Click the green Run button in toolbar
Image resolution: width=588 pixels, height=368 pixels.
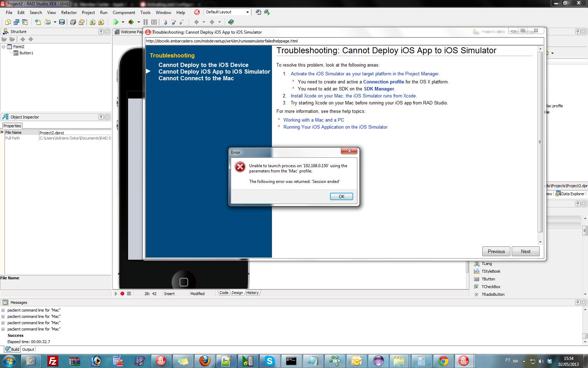(116, 22)
